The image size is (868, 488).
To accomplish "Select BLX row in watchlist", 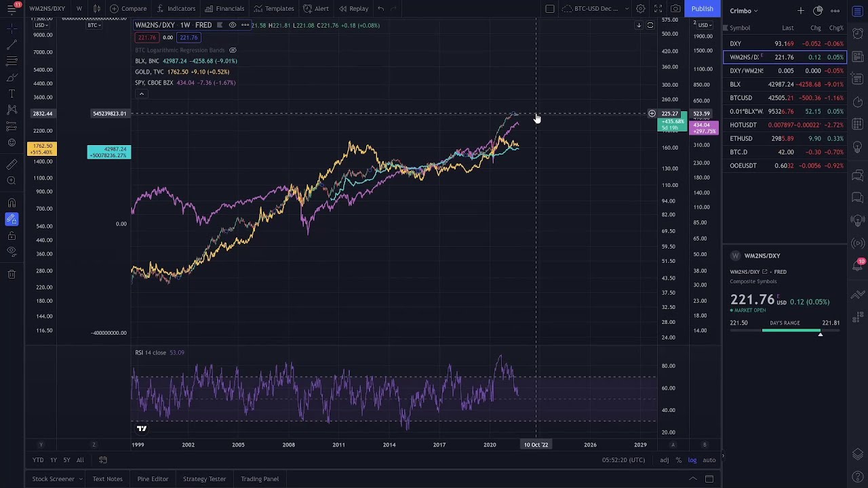I will [x=785, y=84].
